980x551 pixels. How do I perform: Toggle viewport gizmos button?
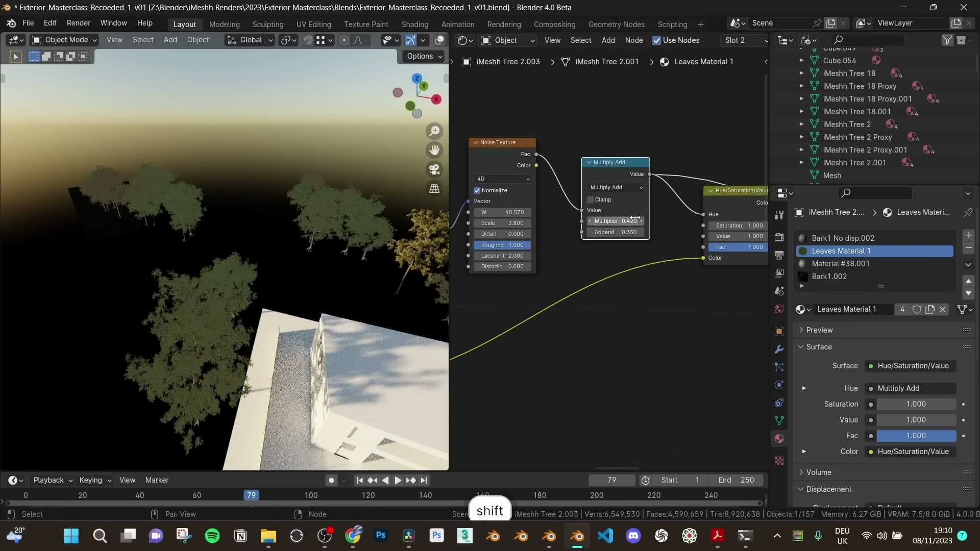[x=410, y=40]
